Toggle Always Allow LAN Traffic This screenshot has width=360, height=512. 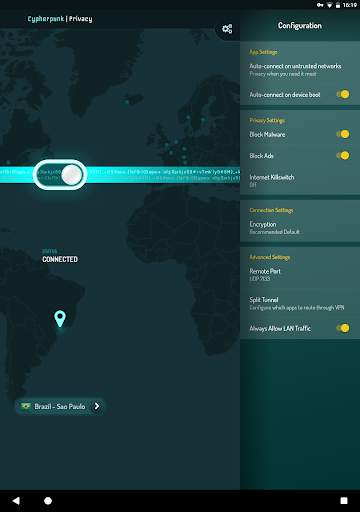point(343,328)
